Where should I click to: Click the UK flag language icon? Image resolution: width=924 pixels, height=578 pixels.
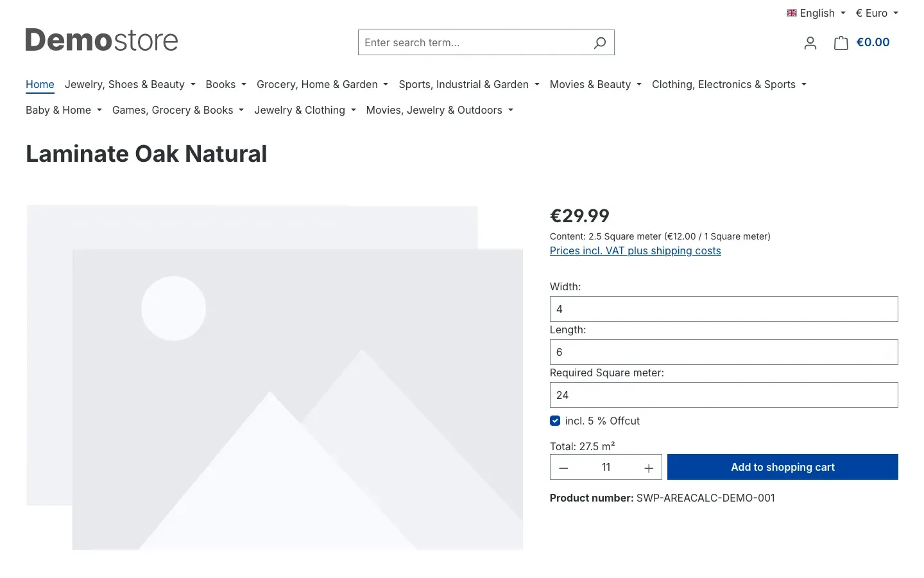pos(792,13)
